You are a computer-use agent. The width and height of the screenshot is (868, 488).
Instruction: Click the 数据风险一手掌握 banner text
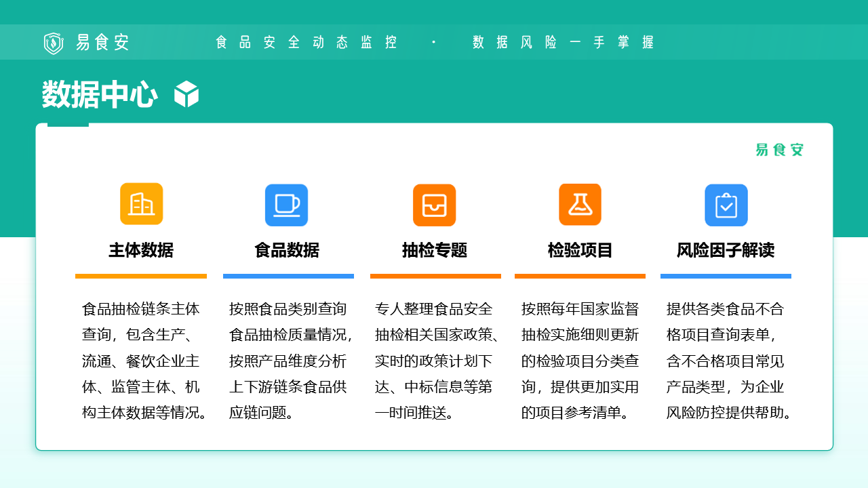[564, 42]
